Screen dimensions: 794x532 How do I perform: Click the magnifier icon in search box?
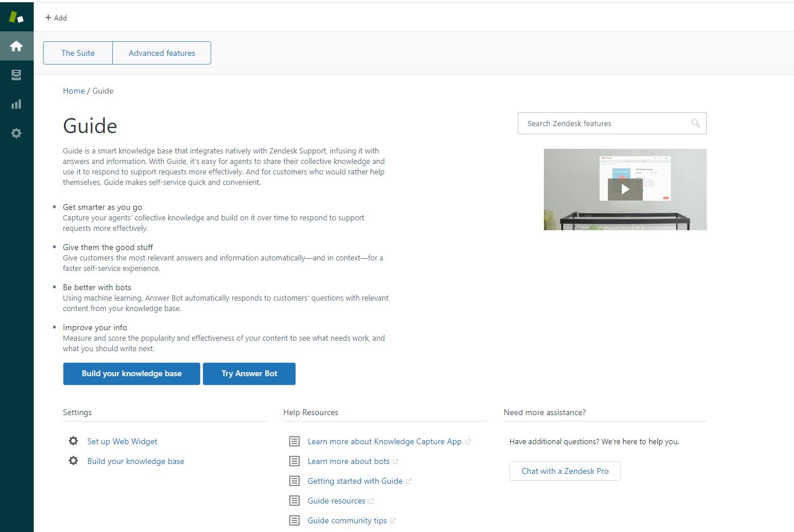695,123
